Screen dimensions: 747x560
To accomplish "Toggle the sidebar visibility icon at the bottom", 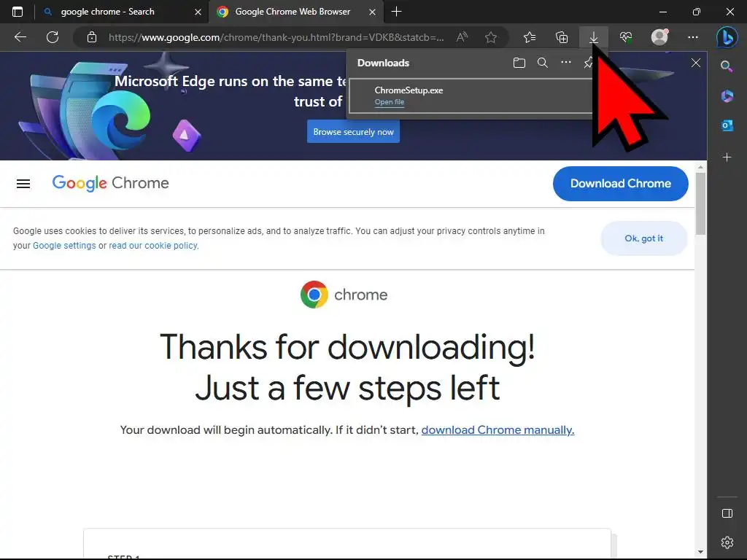I will [727, 513].
